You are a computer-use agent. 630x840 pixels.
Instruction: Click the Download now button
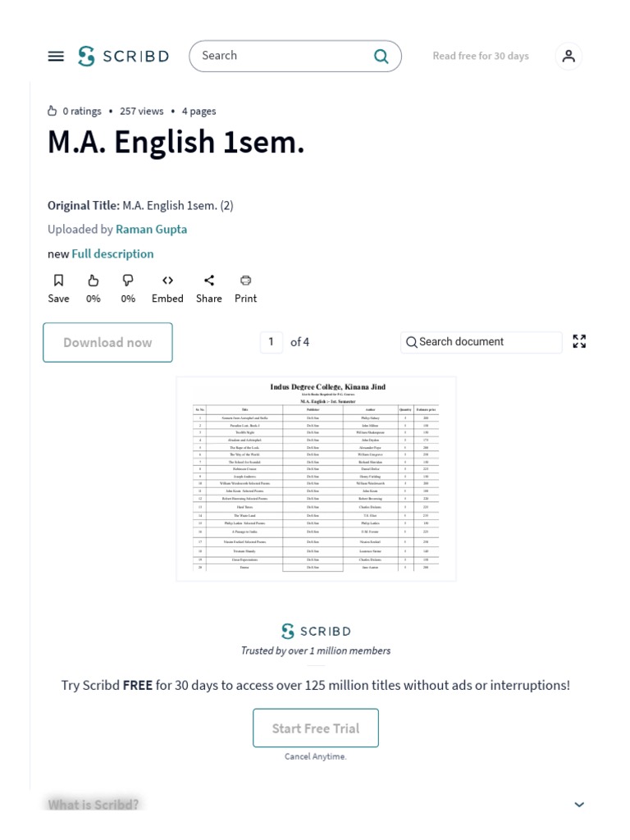107,342
